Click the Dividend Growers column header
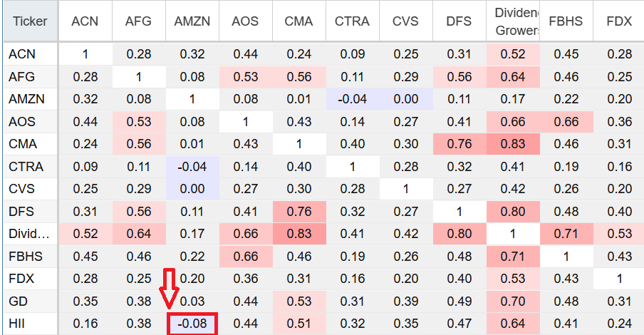The height and width of the screenshot is (335, 644). (513, 21)
